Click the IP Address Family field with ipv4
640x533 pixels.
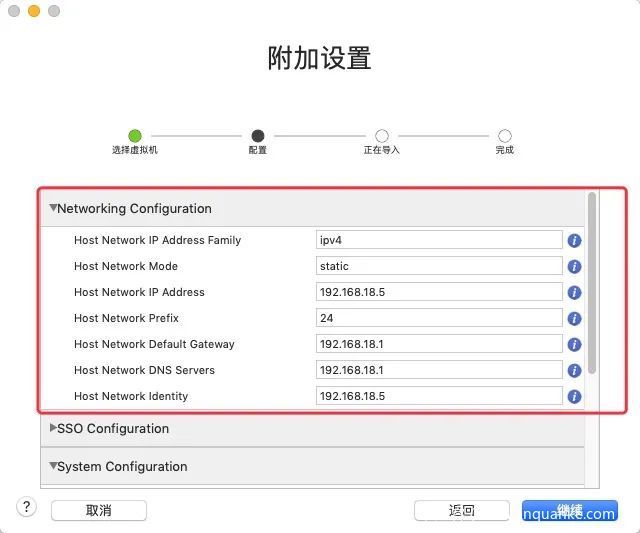click(x=439, y=240)
